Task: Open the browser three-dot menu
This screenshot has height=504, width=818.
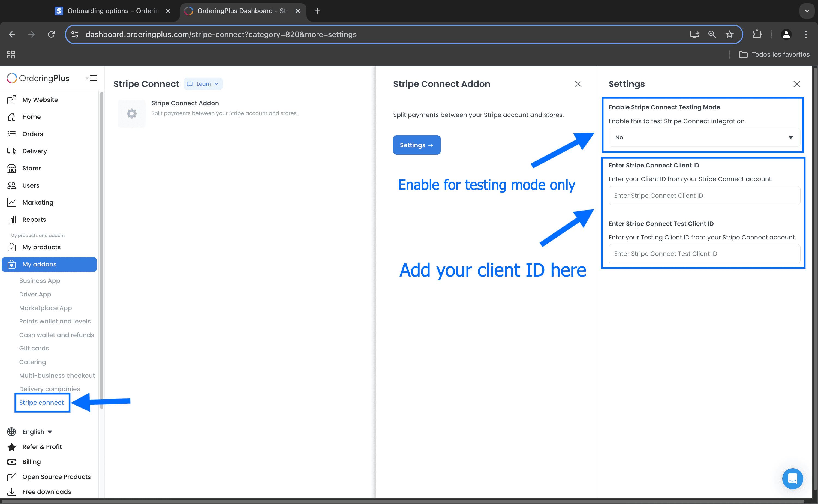Action: coord(806,34)
